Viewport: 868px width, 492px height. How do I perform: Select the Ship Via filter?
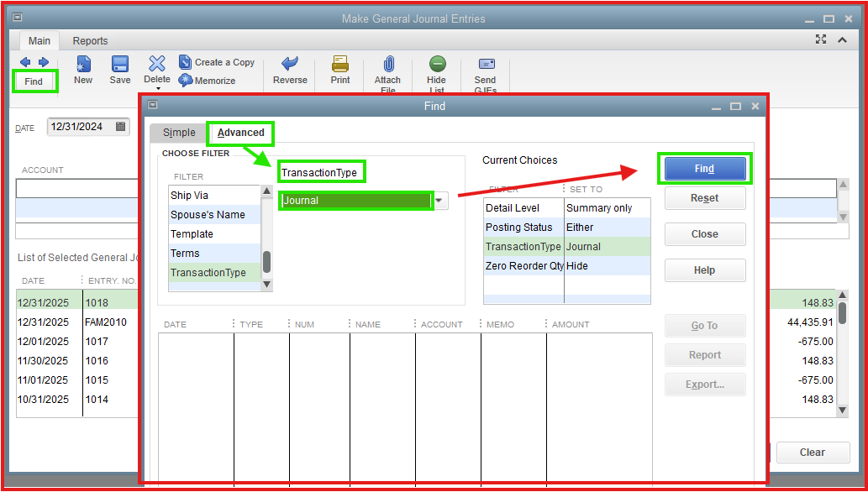(x=214, y=196)
